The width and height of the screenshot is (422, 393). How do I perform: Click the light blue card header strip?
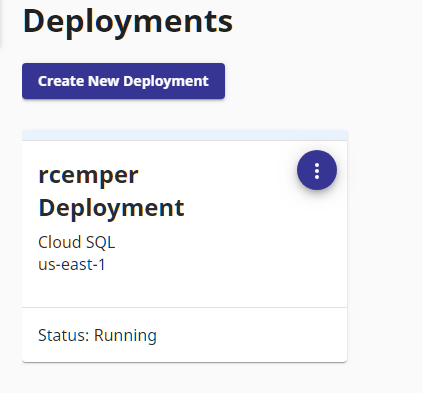pos(185,135)
